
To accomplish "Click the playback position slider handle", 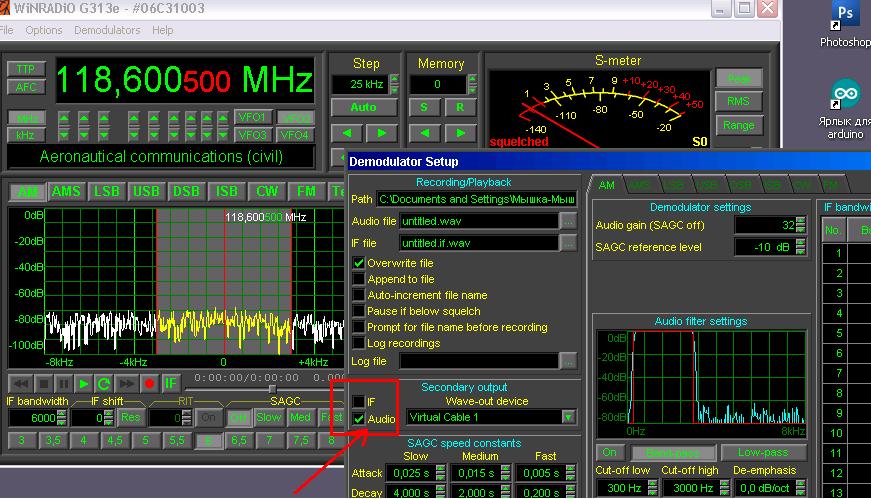I will tap(272, 389).
